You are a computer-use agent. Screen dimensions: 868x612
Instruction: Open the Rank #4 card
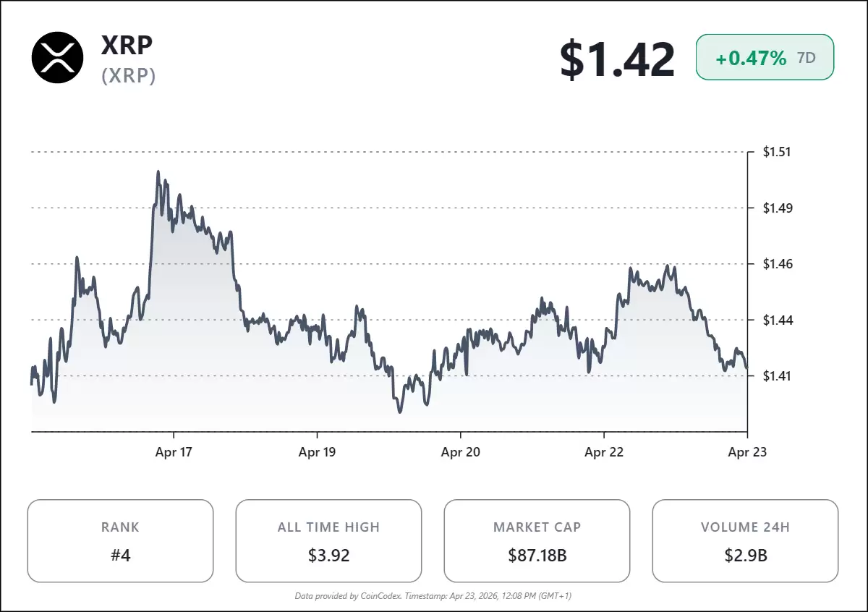(120, 541)
